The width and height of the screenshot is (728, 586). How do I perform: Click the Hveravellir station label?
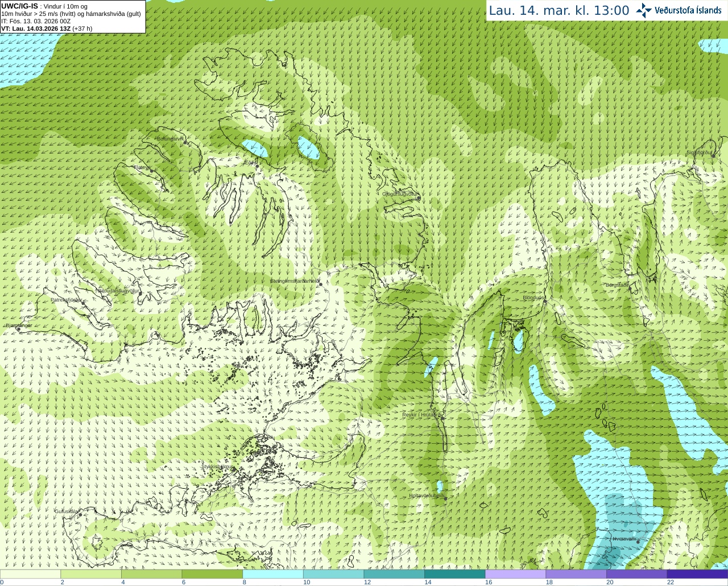[625, 539]
